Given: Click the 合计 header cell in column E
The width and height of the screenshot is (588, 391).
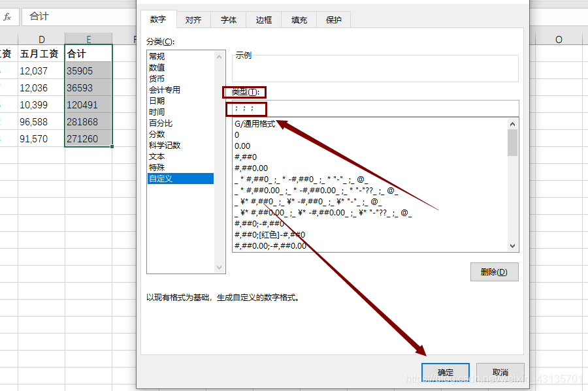Looking at the screenshot, I should pyautogui.click(x=88, y=54).
